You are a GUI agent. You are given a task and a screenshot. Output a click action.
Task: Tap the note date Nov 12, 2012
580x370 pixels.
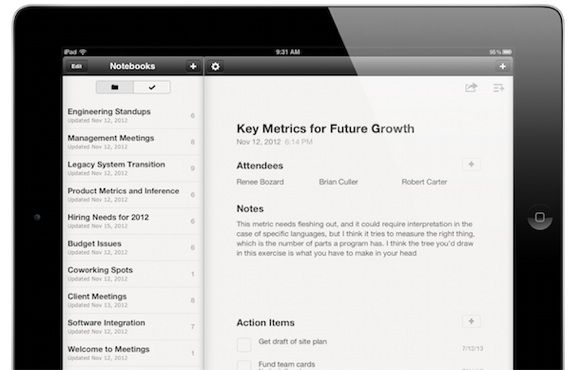259,142
